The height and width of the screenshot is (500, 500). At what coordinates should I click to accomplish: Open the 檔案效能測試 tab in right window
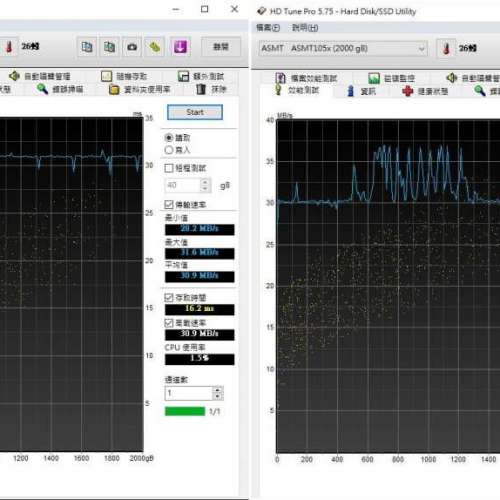(307, 78)
